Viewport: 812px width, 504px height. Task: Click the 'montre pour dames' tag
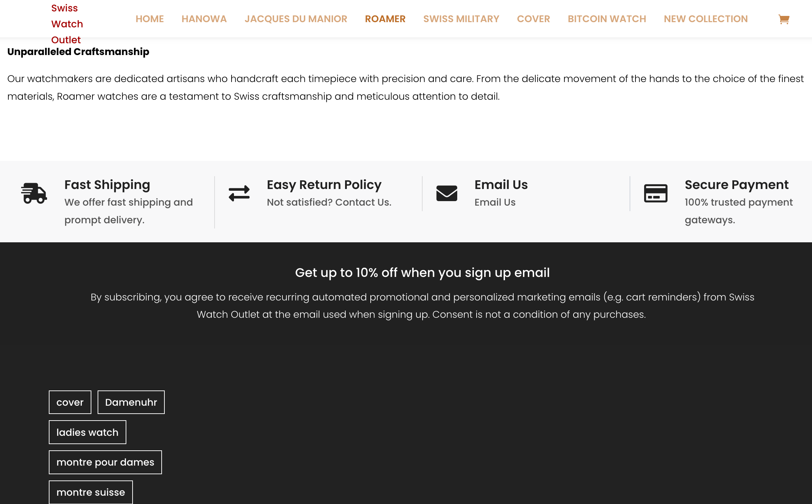tap(105, 462)
